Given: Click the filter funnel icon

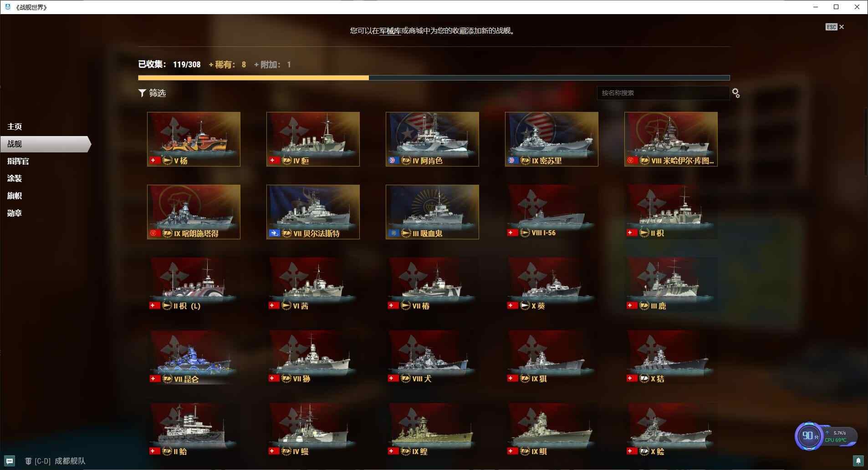Looking at the screenshot, I should (142, 93).
